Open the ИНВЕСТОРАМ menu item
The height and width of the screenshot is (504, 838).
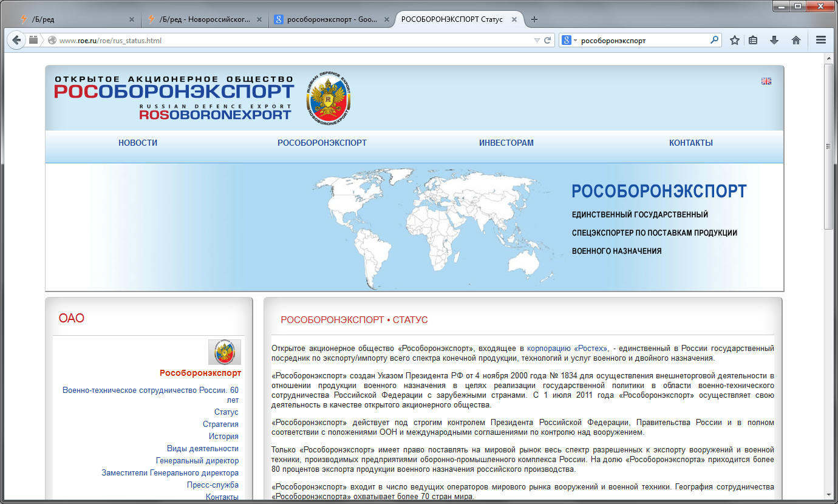tap(506, 143)
